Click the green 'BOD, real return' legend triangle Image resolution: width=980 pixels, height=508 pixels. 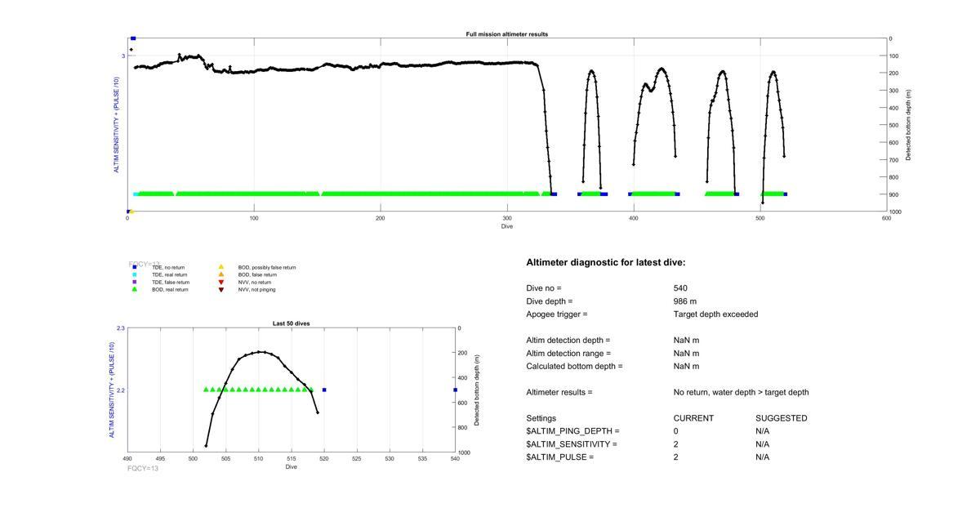[135, 289]
